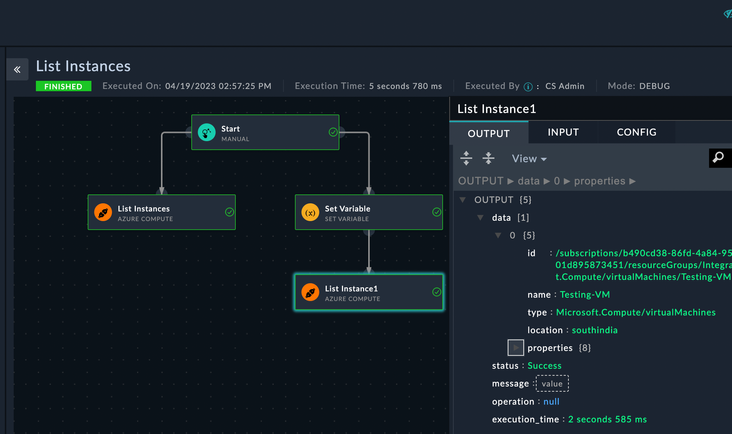
Task: Collapse the sidebar with the double-chevron button
Action: tap(18, 70)
